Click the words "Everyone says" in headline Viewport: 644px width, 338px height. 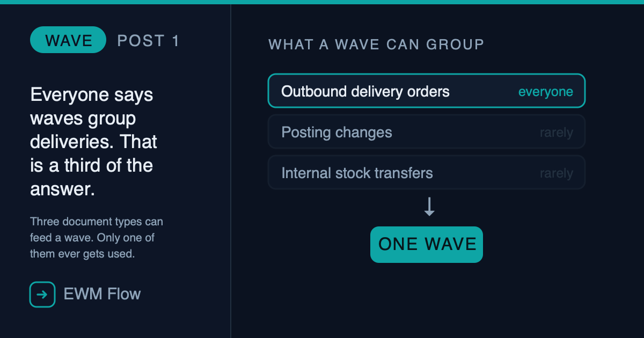(92, 95)
